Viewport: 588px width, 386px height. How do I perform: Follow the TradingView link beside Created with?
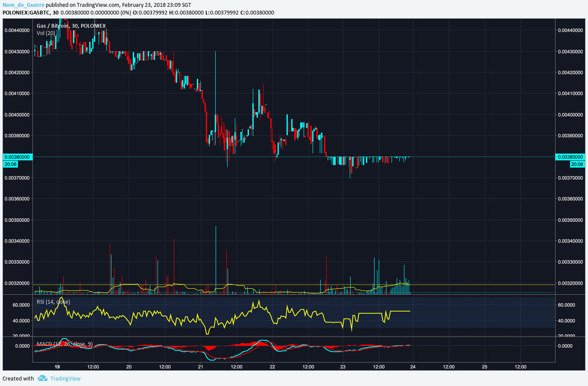[65, 378]
